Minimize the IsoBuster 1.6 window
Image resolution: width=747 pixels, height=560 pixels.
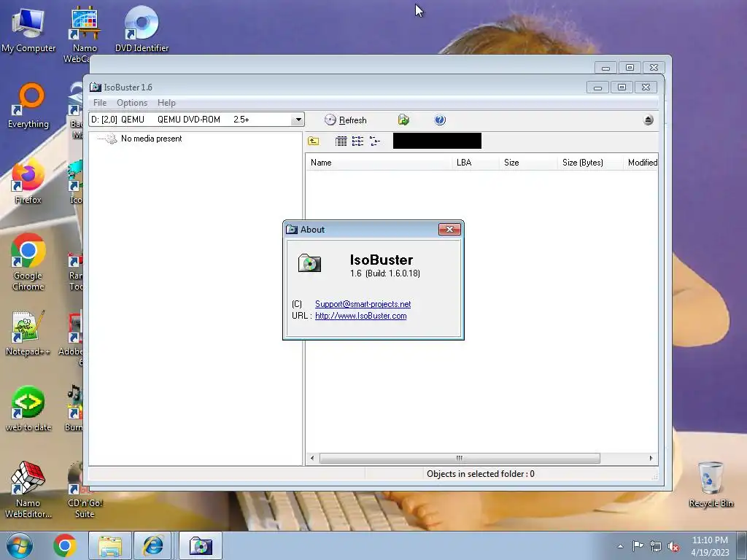tap(598, 87)
